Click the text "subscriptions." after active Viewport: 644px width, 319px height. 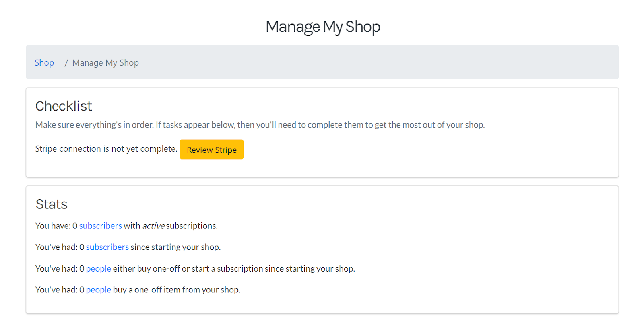[x=192, y=226]
